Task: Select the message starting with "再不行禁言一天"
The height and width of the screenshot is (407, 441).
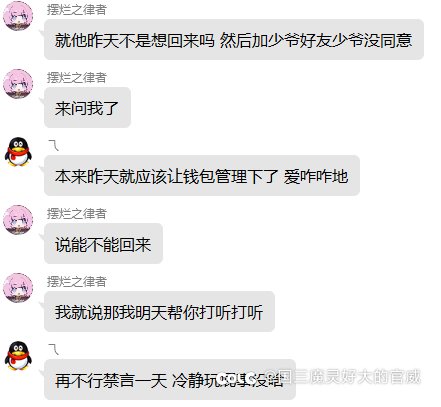Action: point(170,380)
